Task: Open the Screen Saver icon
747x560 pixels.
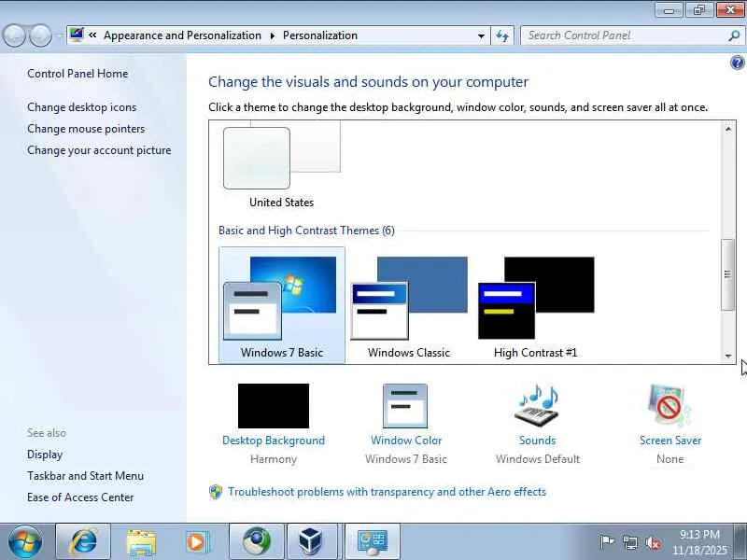Action: (x=669, y=406)
